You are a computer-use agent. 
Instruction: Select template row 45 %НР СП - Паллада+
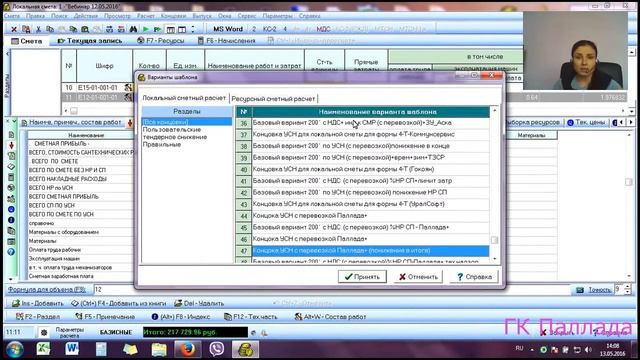tap(362, 227)
